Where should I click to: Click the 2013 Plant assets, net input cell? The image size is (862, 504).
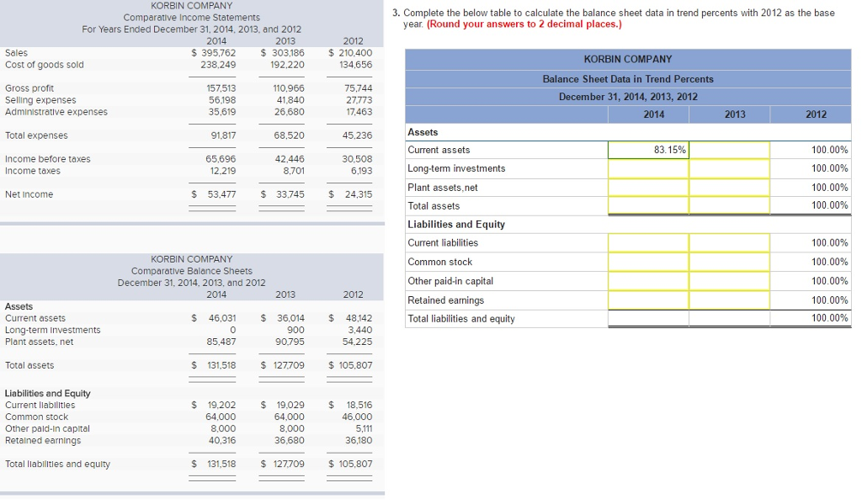(x=729, y=187)
